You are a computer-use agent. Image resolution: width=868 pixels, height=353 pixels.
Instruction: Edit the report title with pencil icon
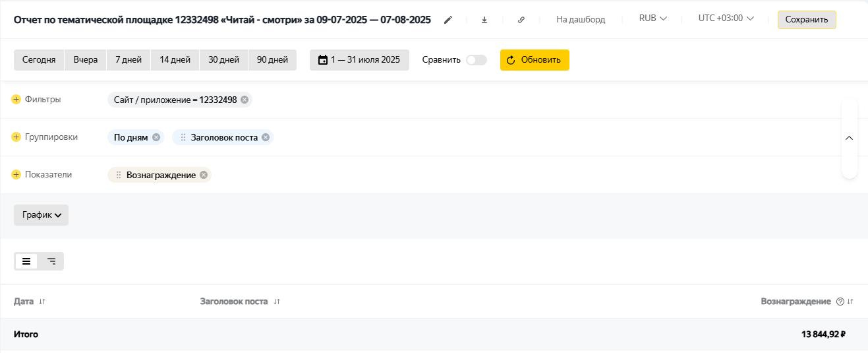448,20
